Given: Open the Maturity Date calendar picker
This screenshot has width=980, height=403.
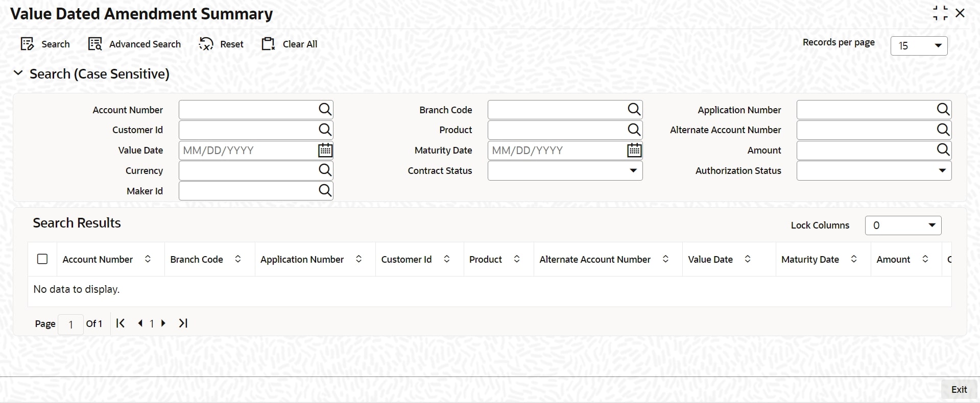Looking at the screenshot, I should coord(634,150).
